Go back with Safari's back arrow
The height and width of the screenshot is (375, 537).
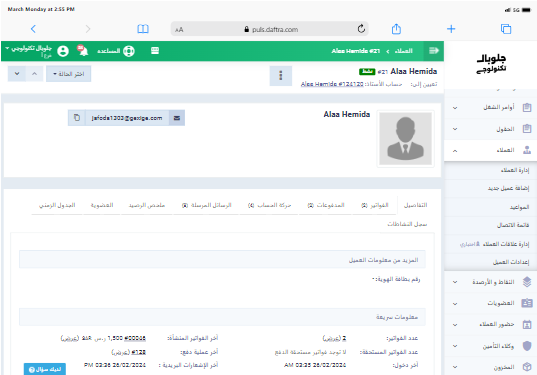(33, 29)
